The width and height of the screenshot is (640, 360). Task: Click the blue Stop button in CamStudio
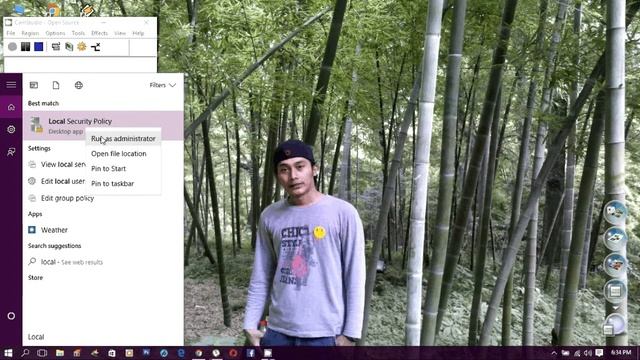click(x=39, y=47)
